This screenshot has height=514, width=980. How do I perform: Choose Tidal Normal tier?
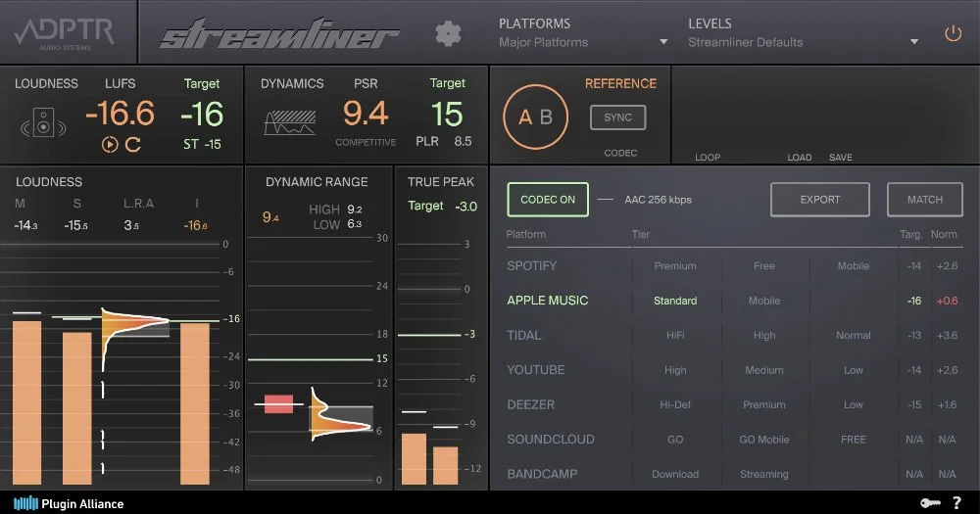pos(854,336)
